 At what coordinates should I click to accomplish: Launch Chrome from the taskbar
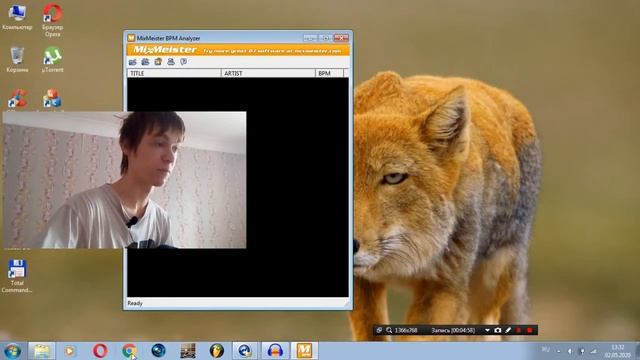(x=129, y=351)
